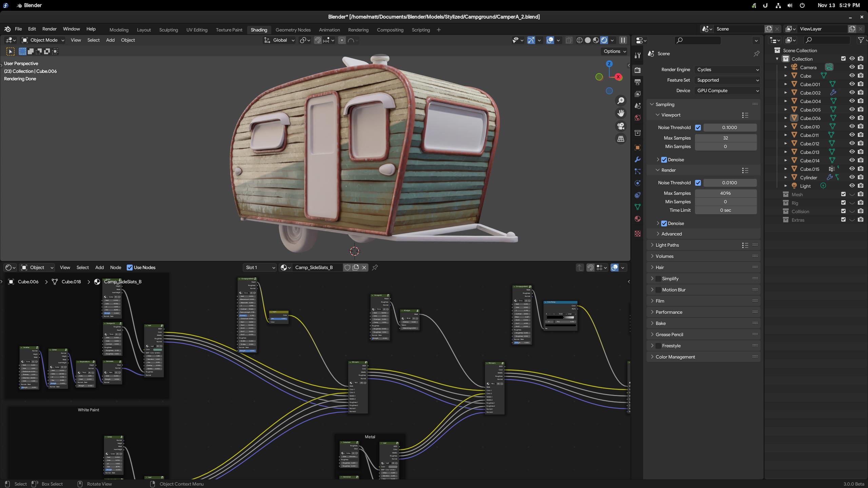The height and width of the screenshot is (488, 868).
Task: Open the node editor Node menu
Action: click(x=115, y=267)
